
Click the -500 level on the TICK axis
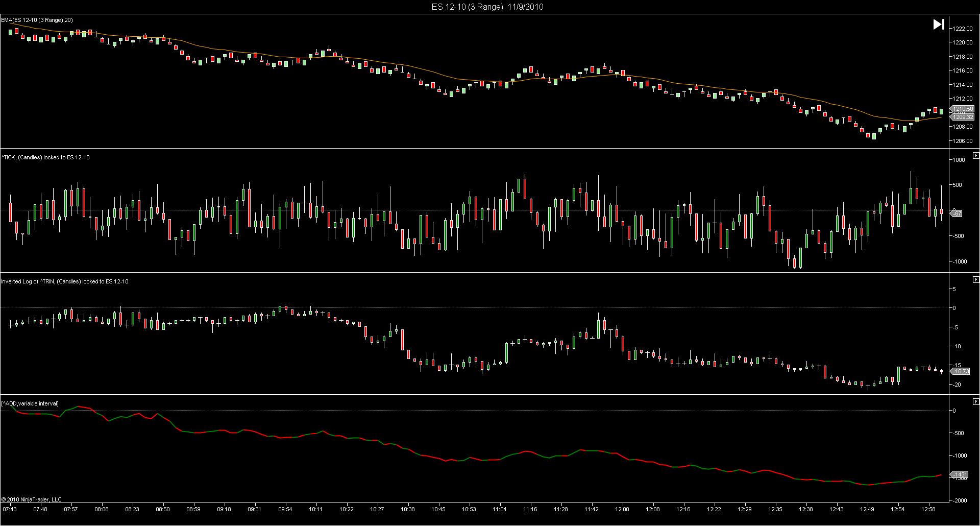point(957,236)
